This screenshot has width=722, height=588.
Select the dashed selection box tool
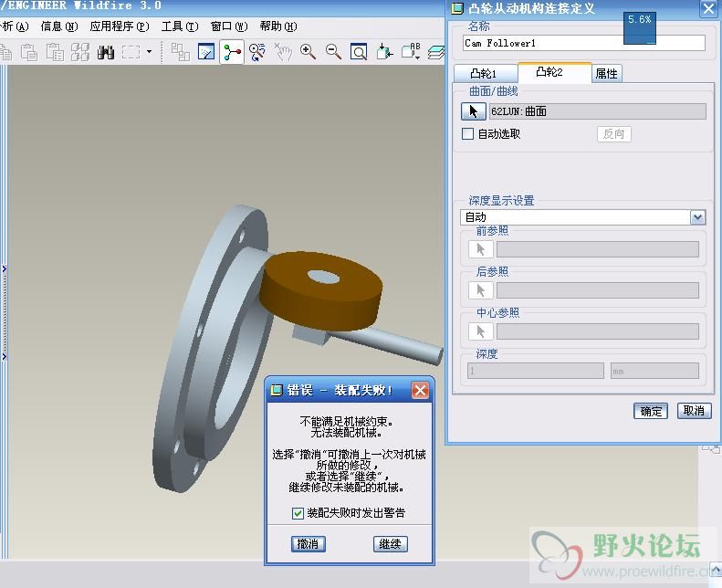point(131,52)
